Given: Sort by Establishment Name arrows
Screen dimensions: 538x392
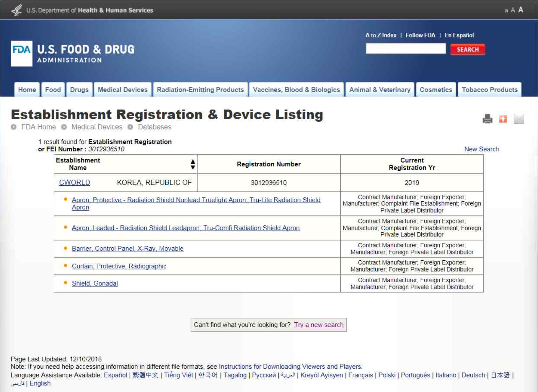Looking at the screenshot, I should tap(193, 164).
